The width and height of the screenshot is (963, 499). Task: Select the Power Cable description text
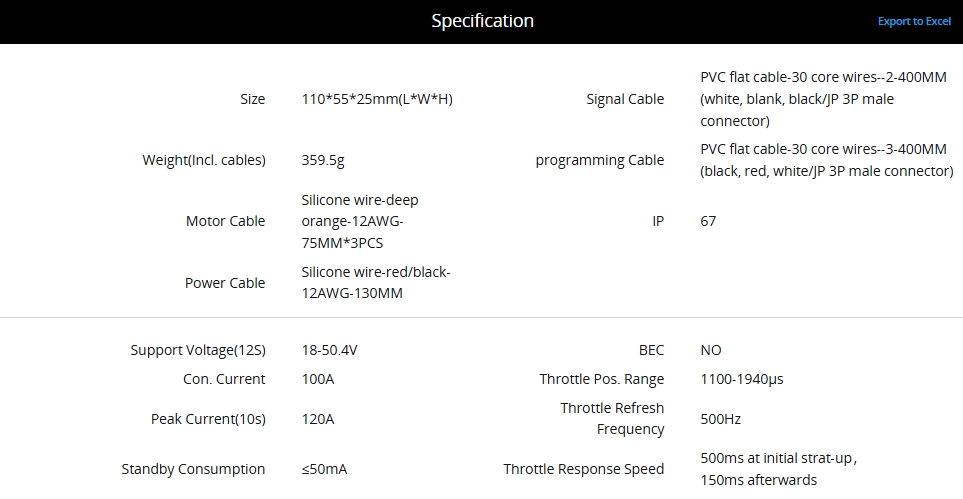pos(376,283)
